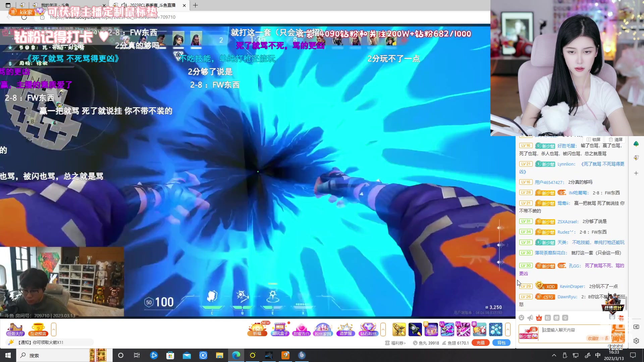Click the 粉 fan badge chat icon
This screenshot has width=644, height=362.
(x=548, y=318)
